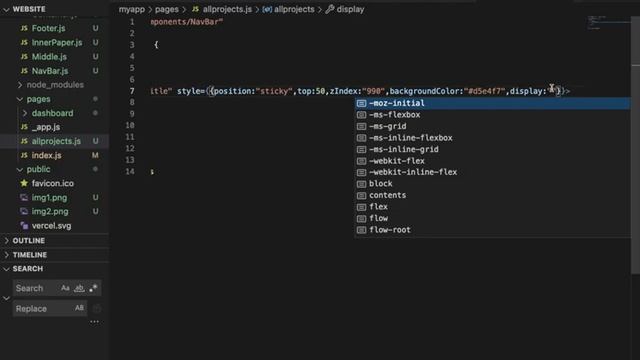Click Replace All icon button
The width and height of the screenshot is (640, 360).
click(97, 309)
